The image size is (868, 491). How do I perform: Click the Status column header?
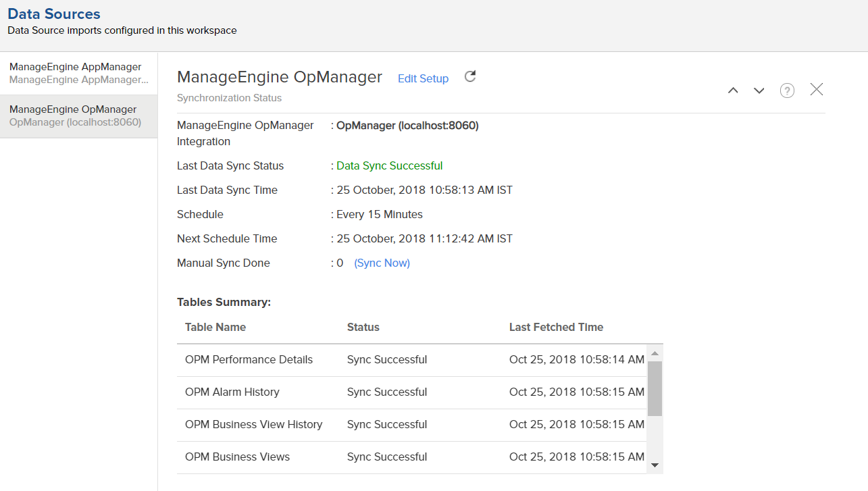(x=363, y=327)
